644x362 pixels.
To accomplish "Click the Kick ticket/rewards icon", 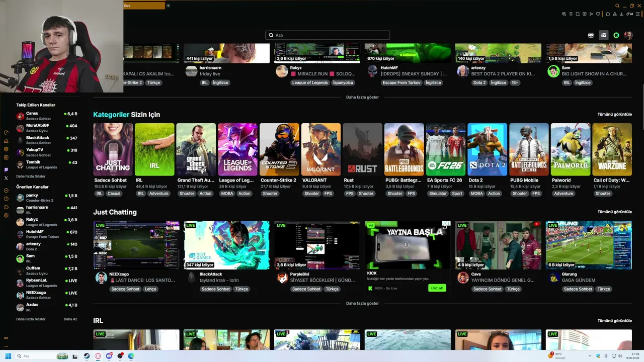I will (x=591, y=35).
